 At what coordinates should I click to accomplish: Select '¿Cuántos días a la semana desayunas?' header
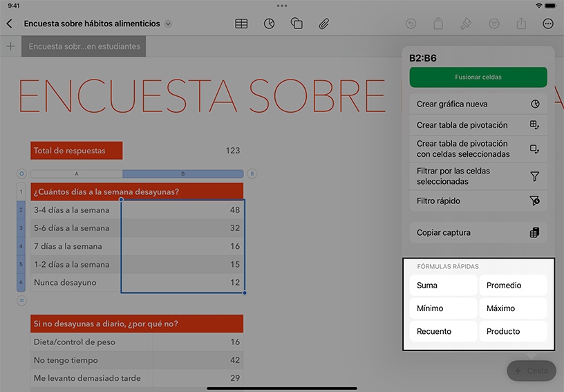(x=137, y=192)
